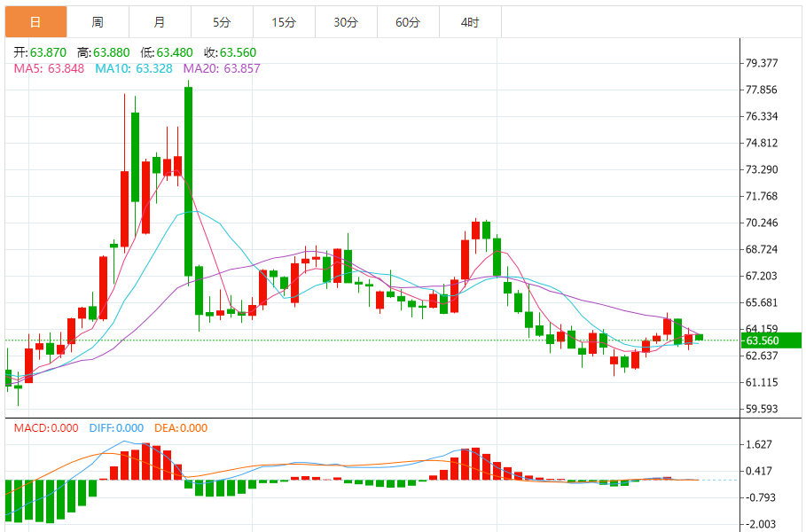Open the 15分 interval tab
Viewport: 806px width, 532px height.
coord(285,22)
